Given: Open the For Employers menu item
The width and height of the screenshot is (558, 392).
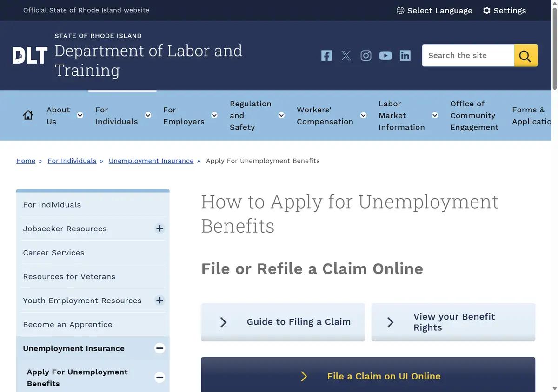Looking at the screenshot, I should 184,116.
